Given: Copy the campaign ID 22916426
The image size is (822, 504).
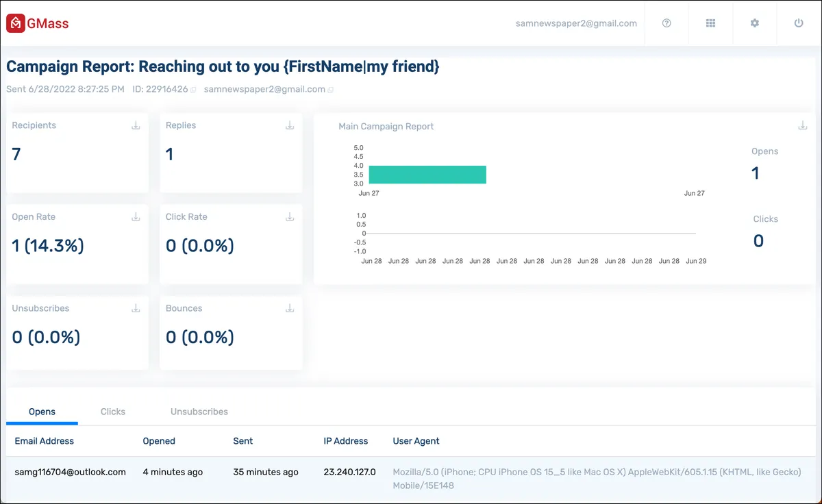Looking at the screenshot, I should (x=193, y=90).
